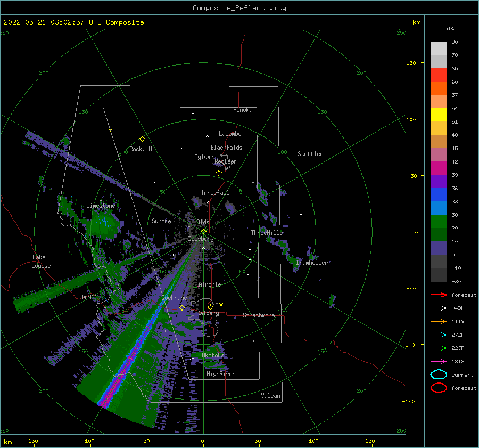The height and width of the screenshot is (448, 479).
Task: Click the Stettler city label
Action: tap(310, 154)
